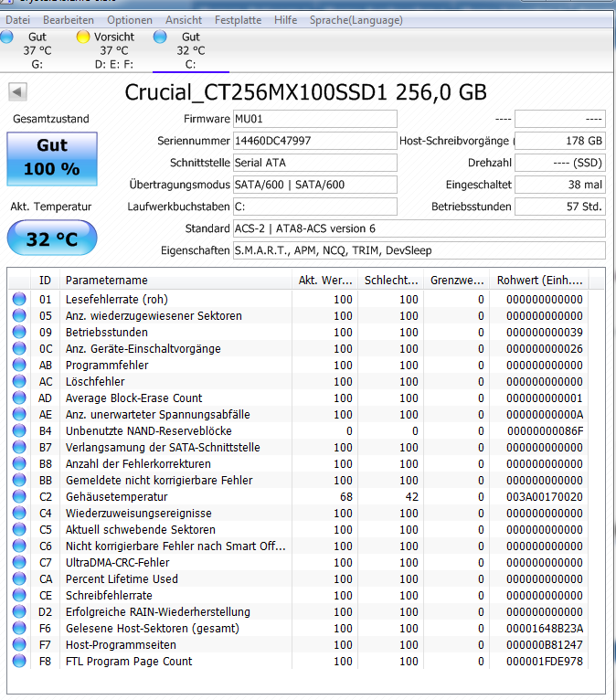Click status orb of Average Block-Erase Count row
This screenshot has height=700, width=616.
tap(19, 398)
